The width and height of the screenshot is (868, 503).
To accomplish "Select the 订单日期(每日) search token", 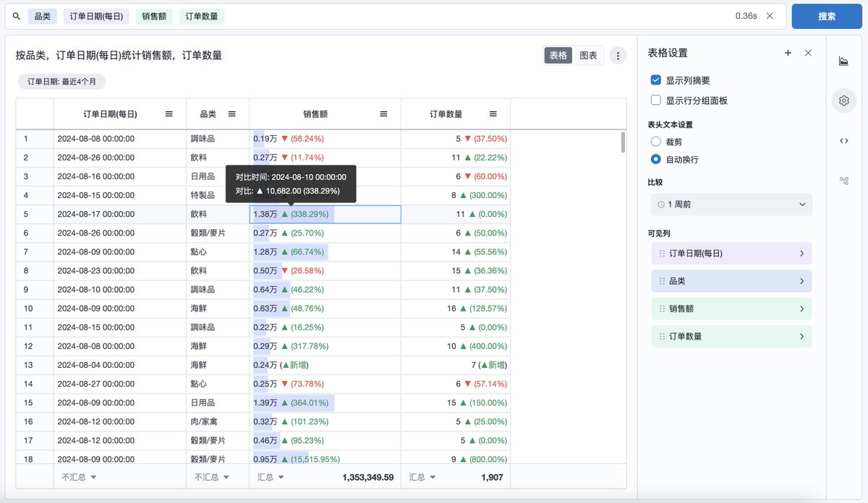I will (x=95, y=16).
